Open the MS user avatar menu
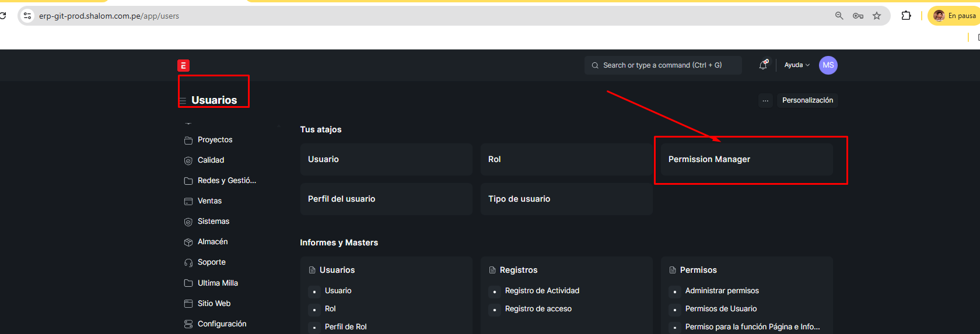The width and height of the screenshot is (980, 334). [828, 65]
